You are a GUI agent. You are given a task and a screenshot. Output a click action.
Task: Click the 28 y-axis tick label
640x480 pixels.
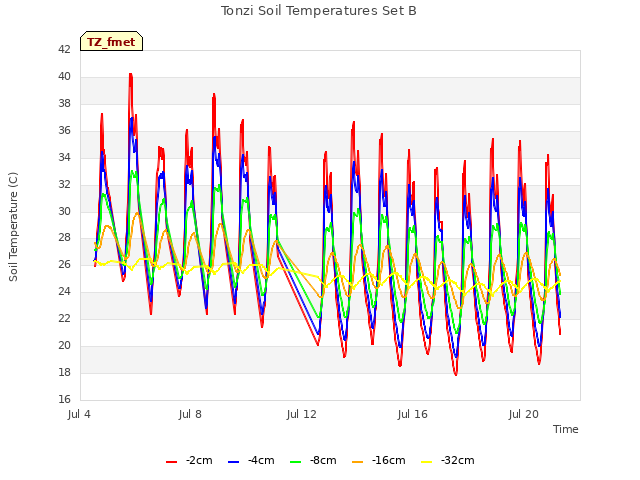(x=64, y=237)
